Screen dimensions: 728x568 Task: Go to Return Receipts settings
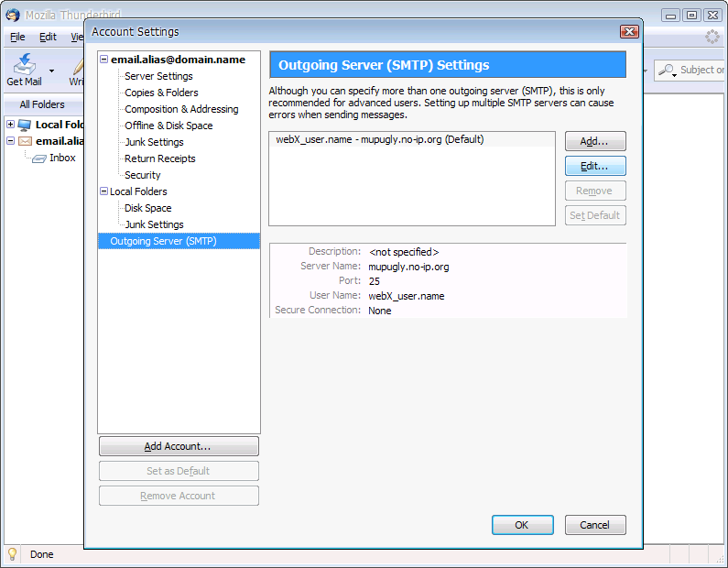(x=160, y=158)
